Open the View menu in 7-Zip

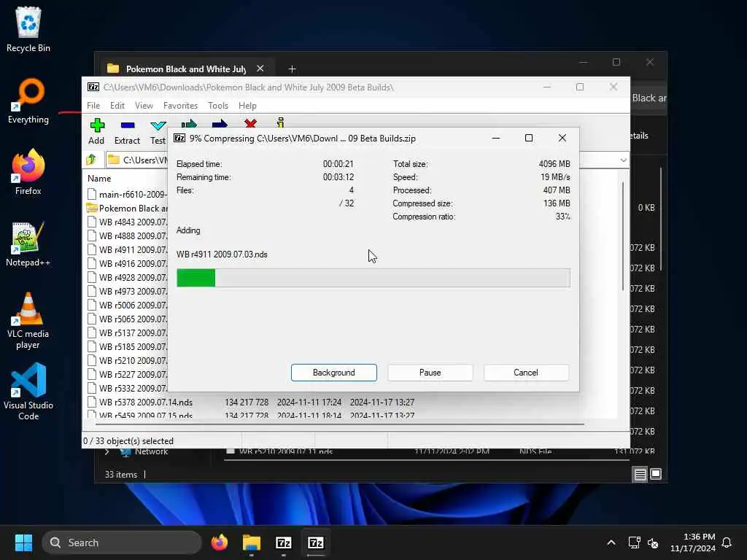144,106
